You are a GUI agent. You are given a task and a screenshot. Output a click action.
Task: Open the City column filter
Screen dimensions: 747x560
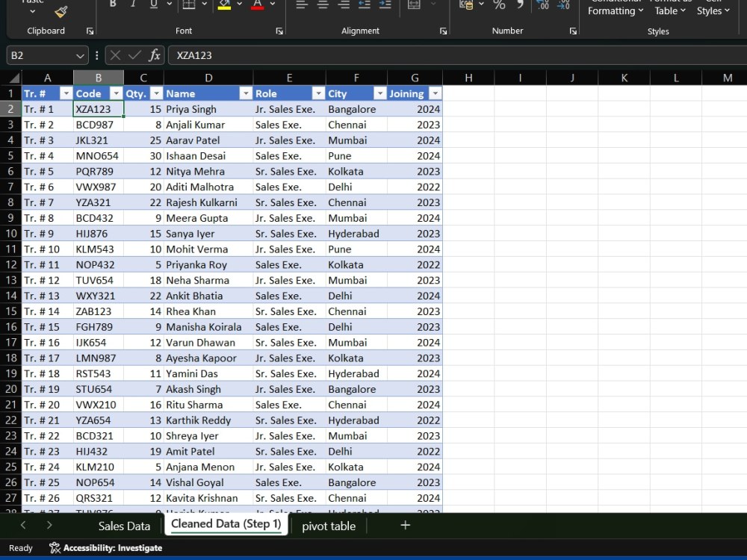(x=379, y=93)
